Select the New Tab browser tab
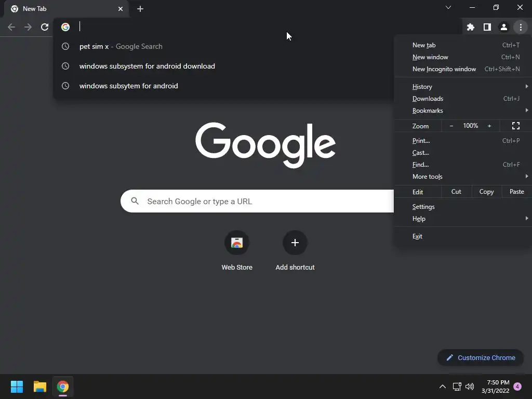 coord(66,9)
